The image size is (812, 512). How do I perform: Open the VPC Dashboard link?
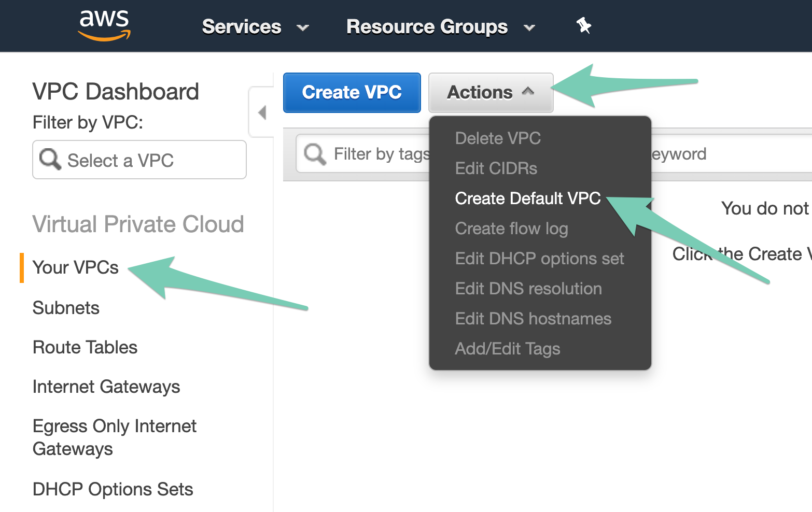click(116, 92)
